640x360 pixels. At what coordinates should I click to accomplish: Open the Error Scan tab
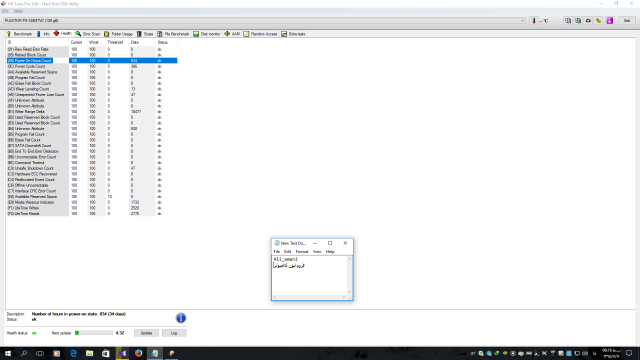point(88,34)
